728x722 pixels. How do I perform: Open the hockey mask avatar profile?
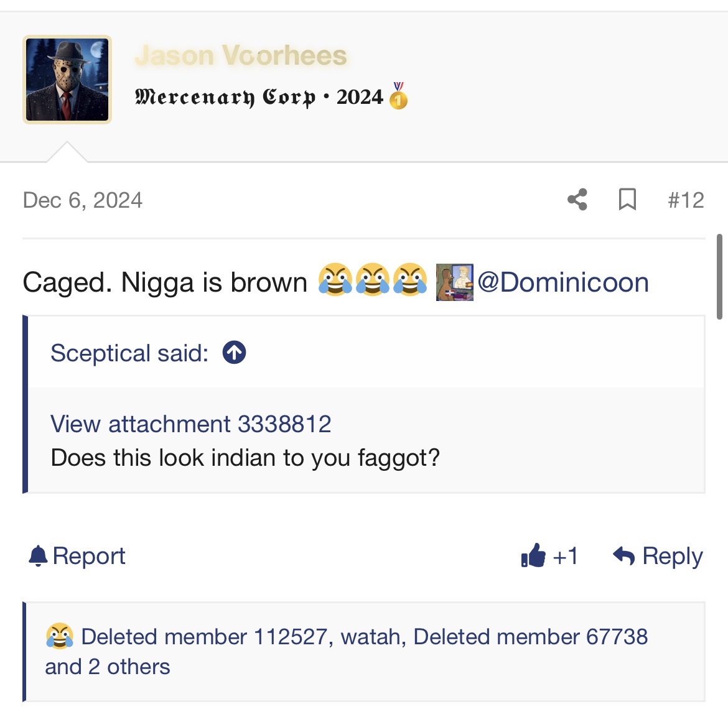point(67,80)
